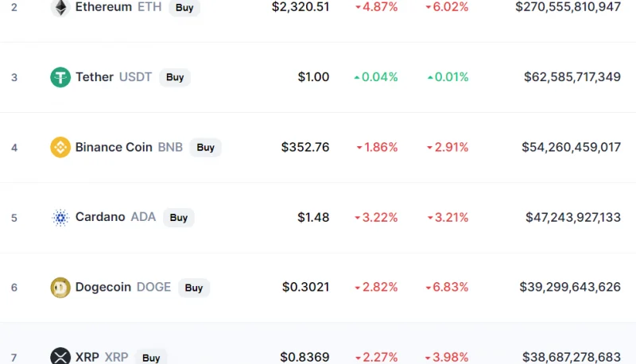Click the black XRP logo icon
This screenshot has height=364, width=636.
click(x=60, y=357)
